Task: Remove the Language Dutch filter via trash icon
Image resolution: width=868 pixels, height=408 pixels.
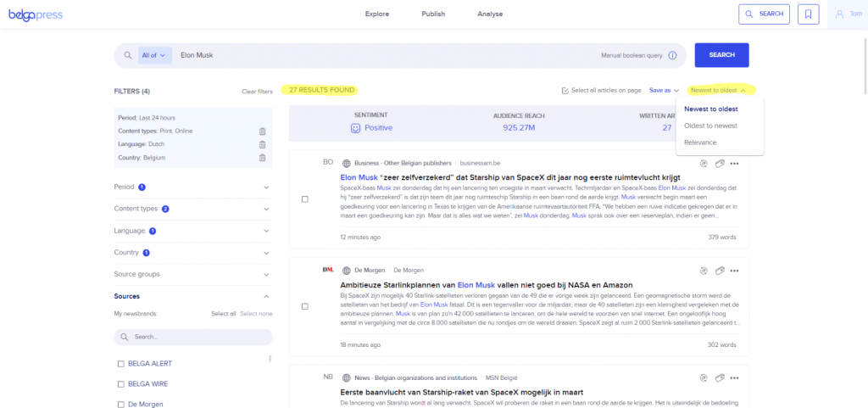Action: point(263,144)
